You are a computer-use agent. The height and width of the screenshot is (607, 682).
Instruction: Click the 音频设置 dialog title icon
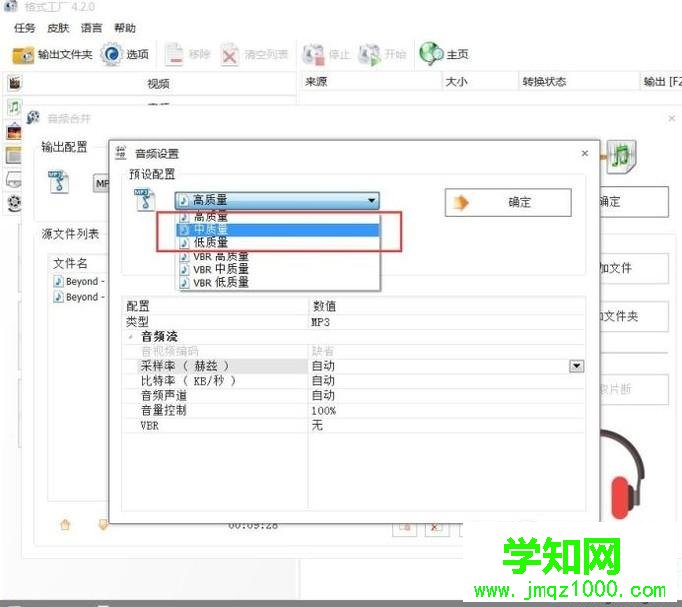(121, 153)
